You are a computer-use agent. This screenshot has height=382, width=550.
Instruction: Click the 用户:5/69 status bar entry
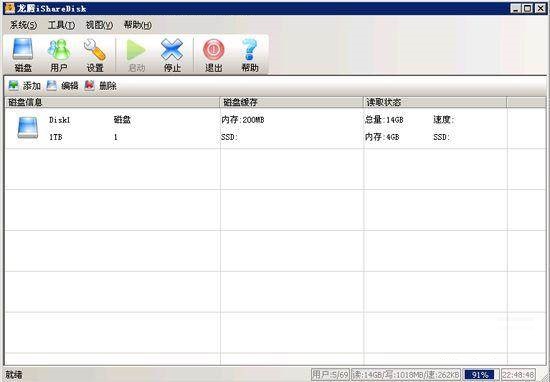[x=330, y=375]
